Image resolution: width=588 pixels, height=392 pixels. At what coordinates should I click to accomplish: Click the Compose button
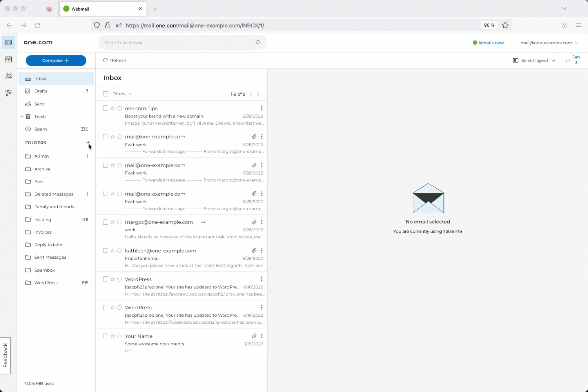pyautogui.click(x=56, y=60)
